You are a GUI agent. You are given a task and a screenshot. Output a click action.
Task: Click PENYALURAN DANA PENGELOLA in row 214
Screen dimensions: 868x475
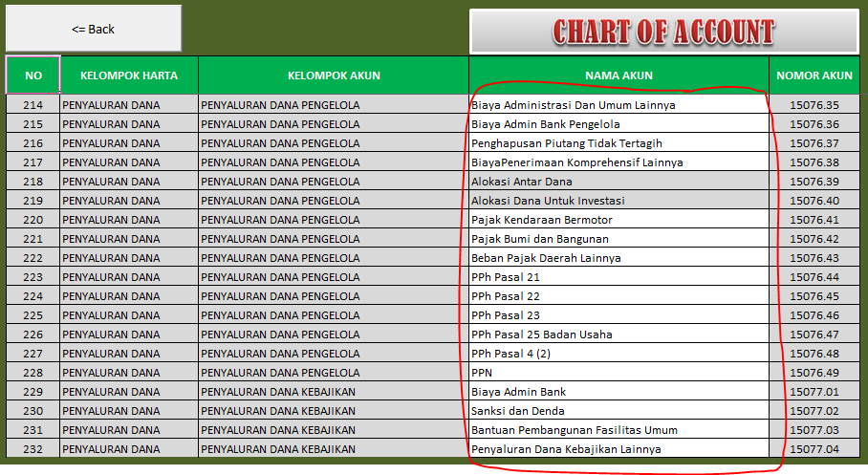coord(334,104)
